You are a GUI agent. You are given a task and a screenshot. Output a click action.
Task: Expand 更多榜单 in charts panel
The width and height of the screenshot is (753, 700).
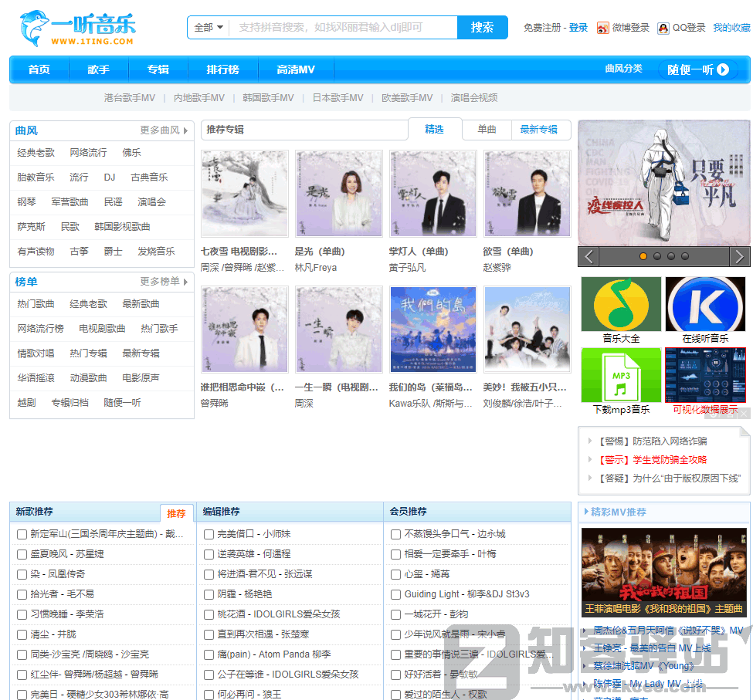click(164, 282)
